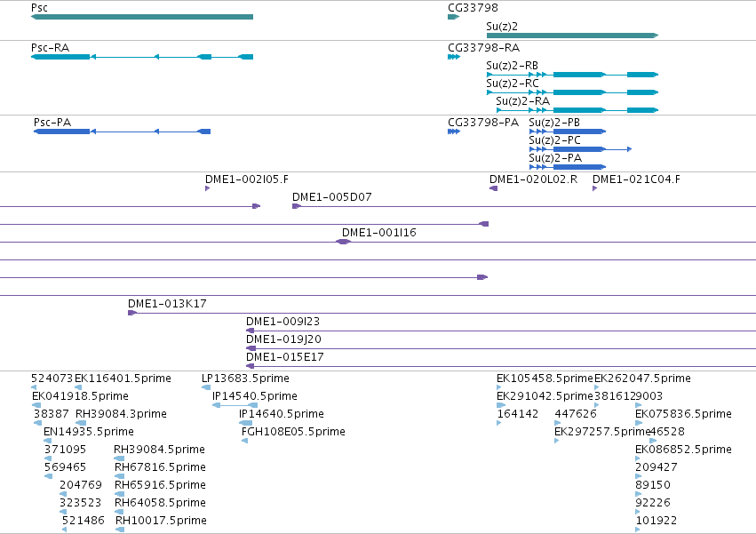756x534 pixels.
Task: Click EST label 38387
Action: click(x=52, y=414)
